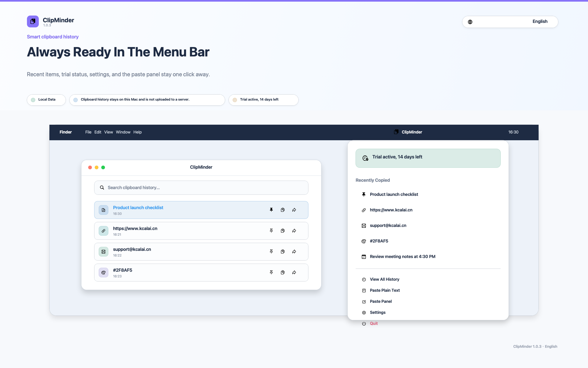
Task: Click the Local Data pill
Action: [46, 100]
